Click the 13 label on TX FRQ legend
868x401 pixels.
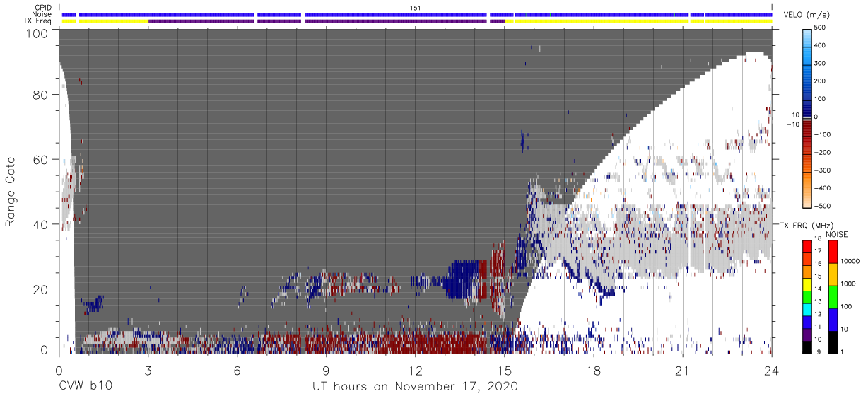(818, 303)
